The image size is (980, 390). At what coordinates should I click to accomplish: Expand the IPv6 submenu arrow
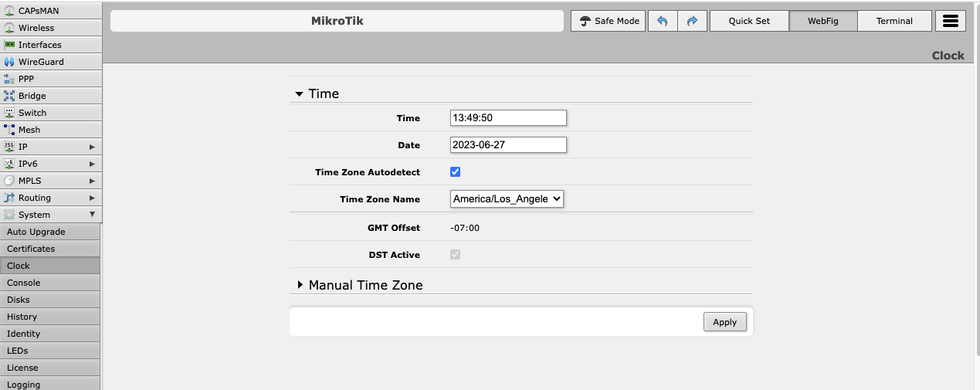click(92, 164)
